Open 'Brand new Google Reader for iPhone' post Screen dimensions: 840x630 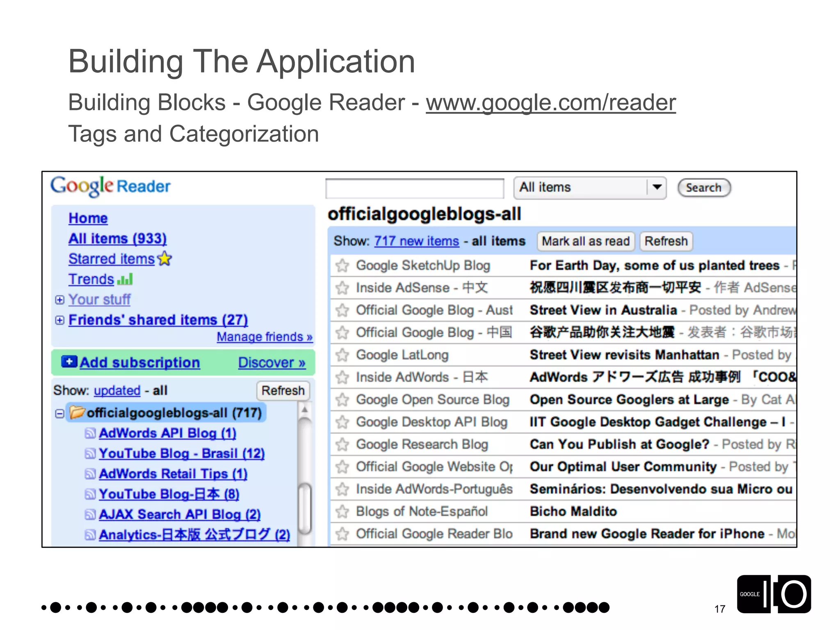[x=647, y=534]
